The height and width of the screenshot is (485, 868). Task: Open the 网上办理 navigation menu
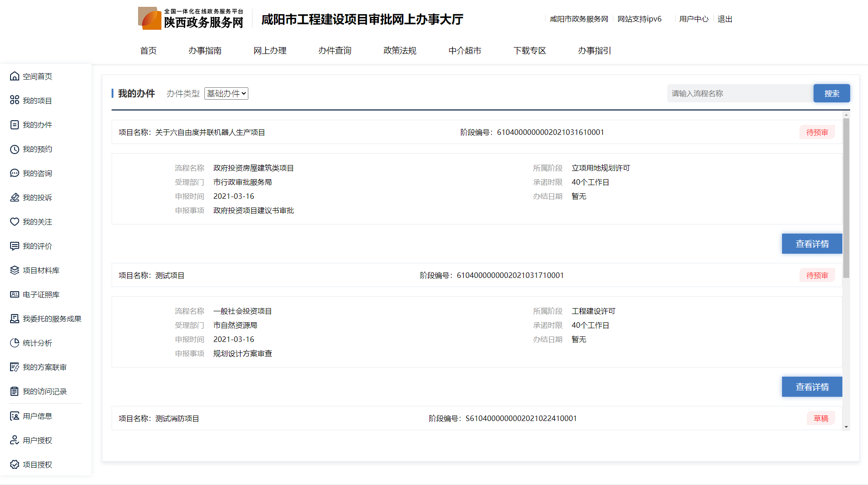(270, 51)
